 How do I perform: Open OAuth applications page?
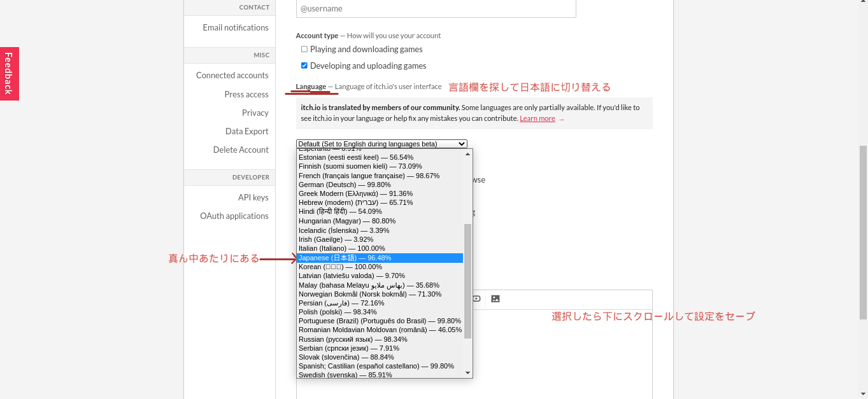234,216
